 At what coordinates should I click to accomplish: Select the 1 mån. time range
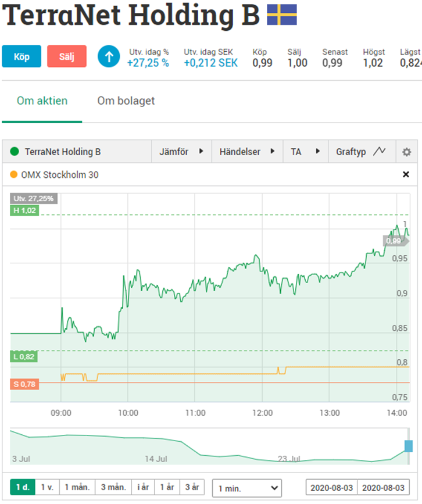(x=77, y=487)
